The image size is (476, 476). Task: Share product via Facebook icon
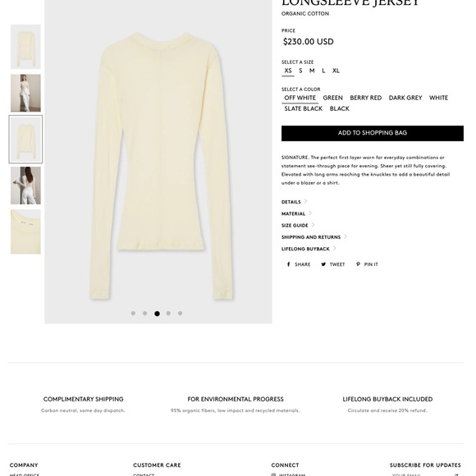[288, 264]
